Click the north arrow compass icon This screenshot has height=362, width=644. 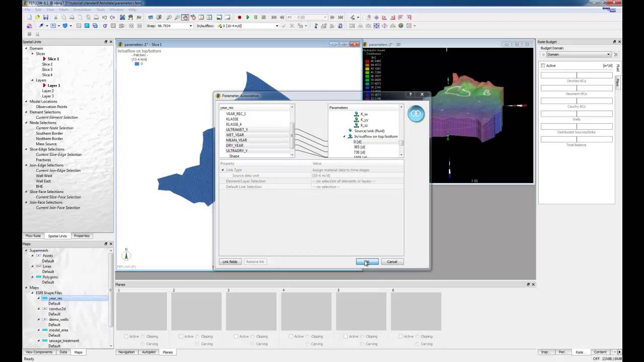coord(126,255)
